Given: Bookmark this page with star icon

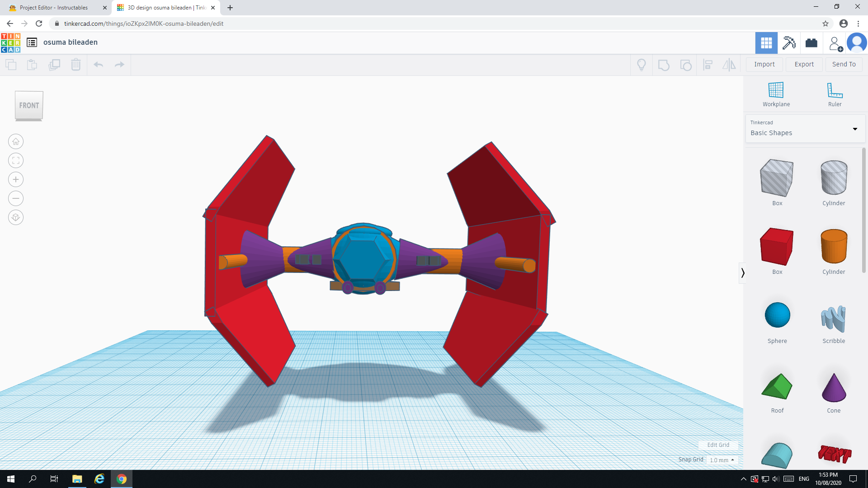Looking at the screenshot, I should (x=826, y=23).
